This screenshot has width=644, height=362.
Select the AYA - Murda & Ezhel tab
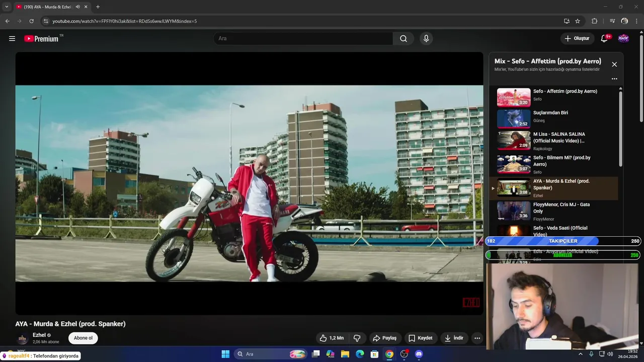(x=51, y=7)
